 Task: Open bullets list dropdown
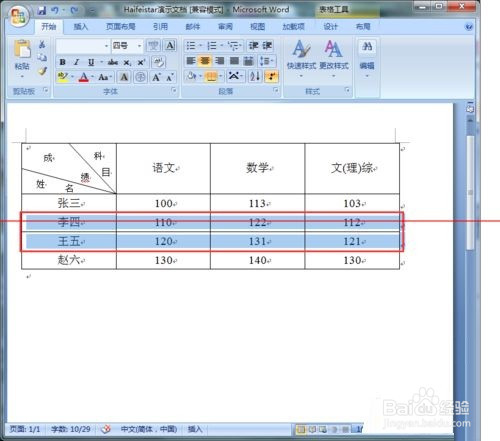[201, 45]
